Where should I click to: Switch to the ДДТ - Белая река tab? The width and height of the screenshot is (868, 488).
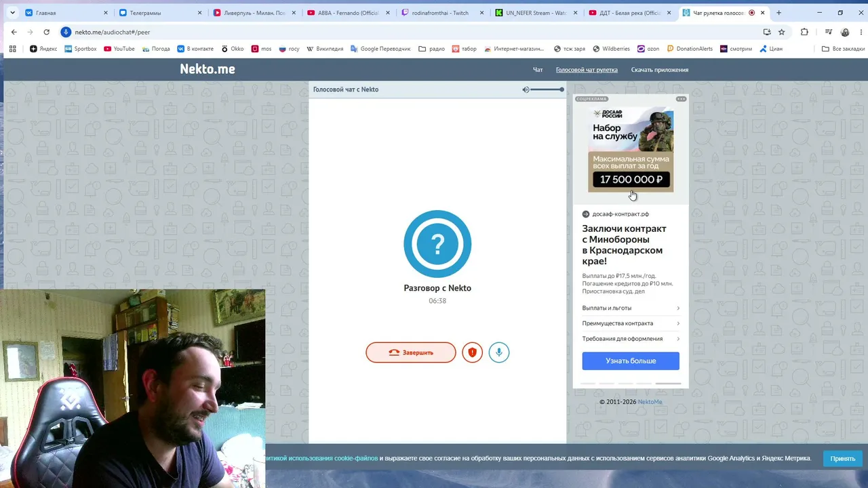tap(629, 13)
